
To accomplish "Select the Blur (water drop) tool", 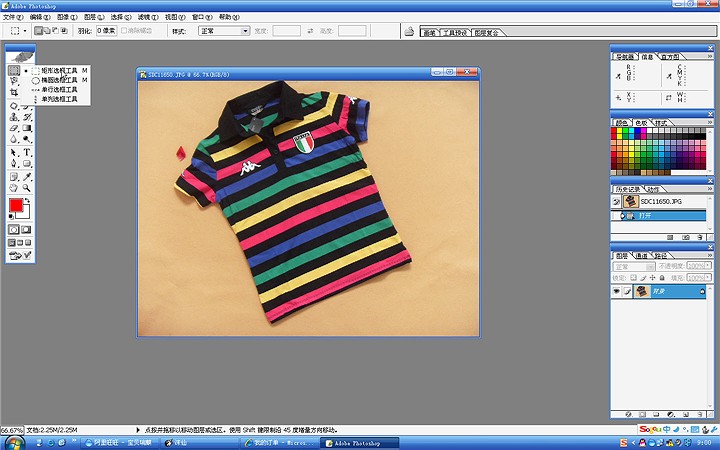I will [x=14, y=139].
